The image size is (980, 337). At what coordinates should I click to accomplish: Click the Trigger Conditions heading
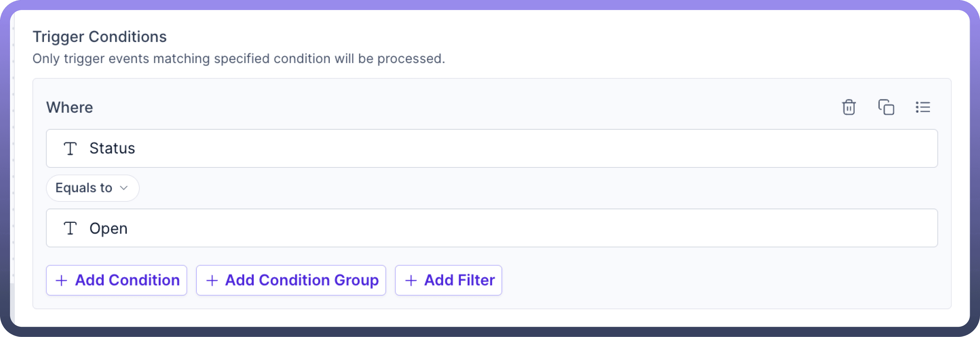(x=100, y=37)
